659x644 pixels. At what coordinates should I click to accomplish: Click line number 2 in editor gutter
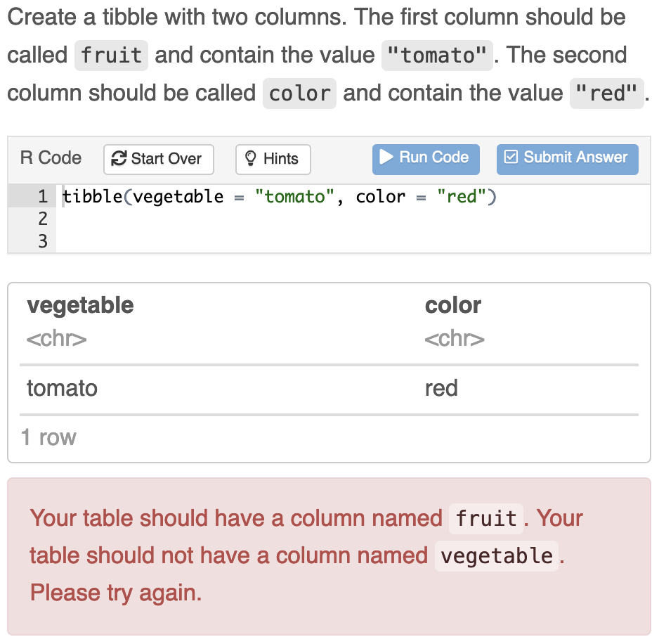[x=42, y=219]
